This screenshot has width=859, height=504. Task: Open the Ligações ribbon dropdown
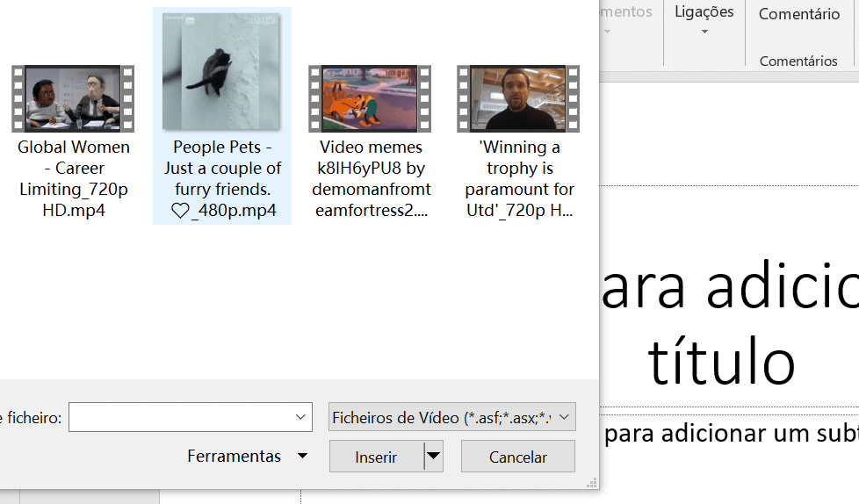704,19
